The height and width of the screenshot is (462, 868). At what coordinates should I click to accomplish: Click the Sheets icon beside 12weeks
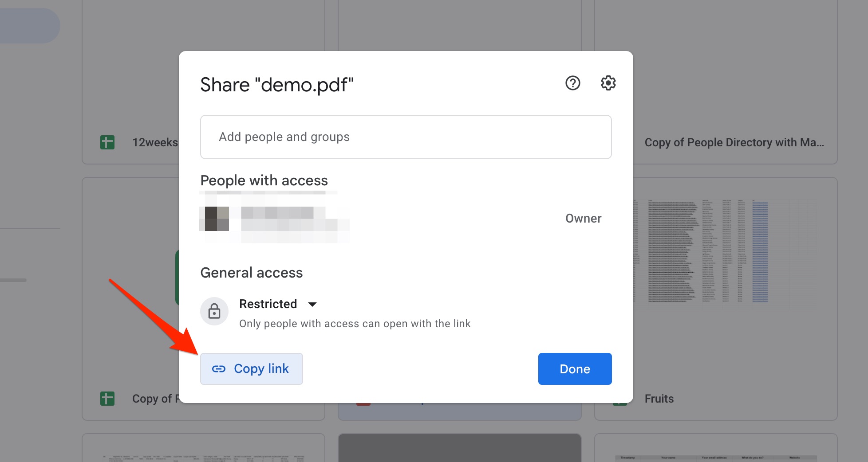(x=107, y=142)
